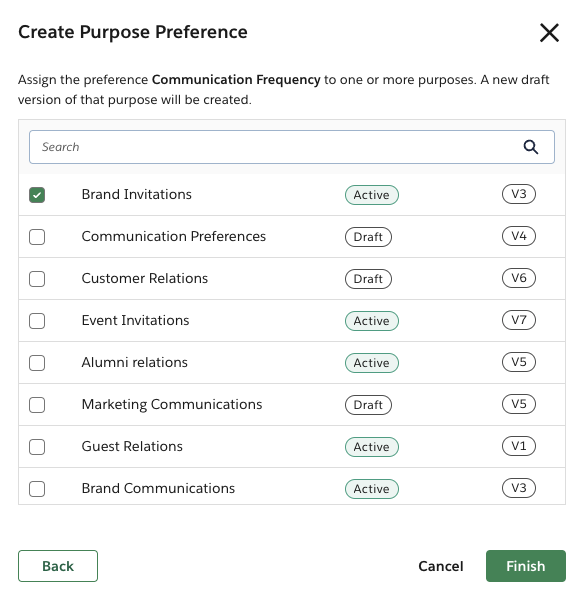Click the Create Purpose Preference title
The height and width of the screenshot is (610, 585).
click(133, 32)
